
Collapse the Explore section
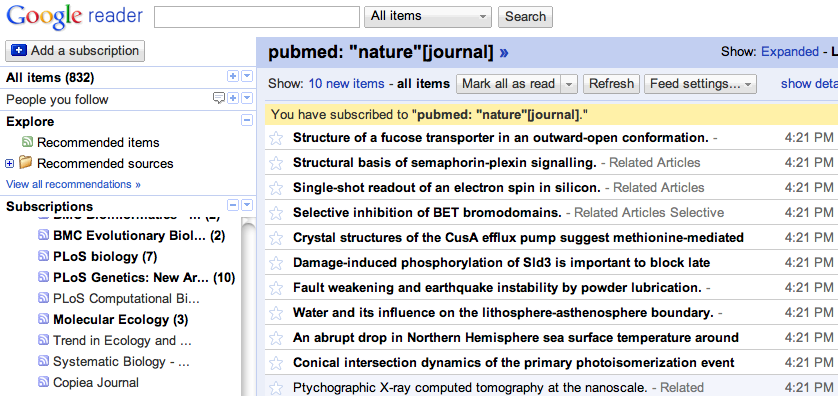click(246, 120)
